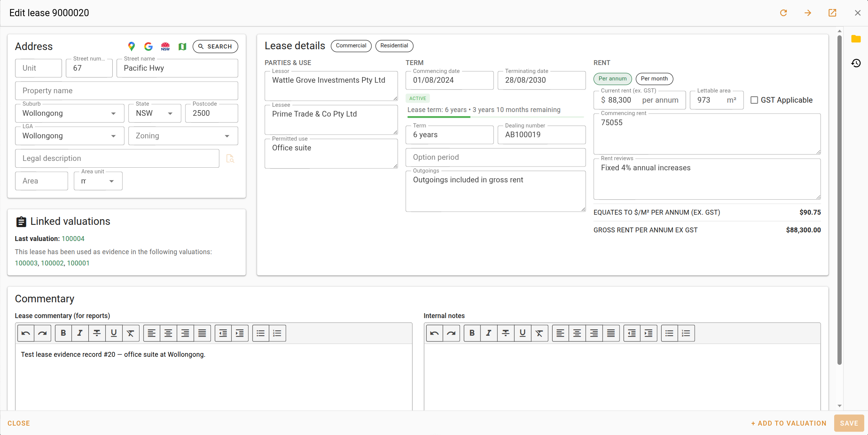Open the State dropdown showing NSW

155,113
